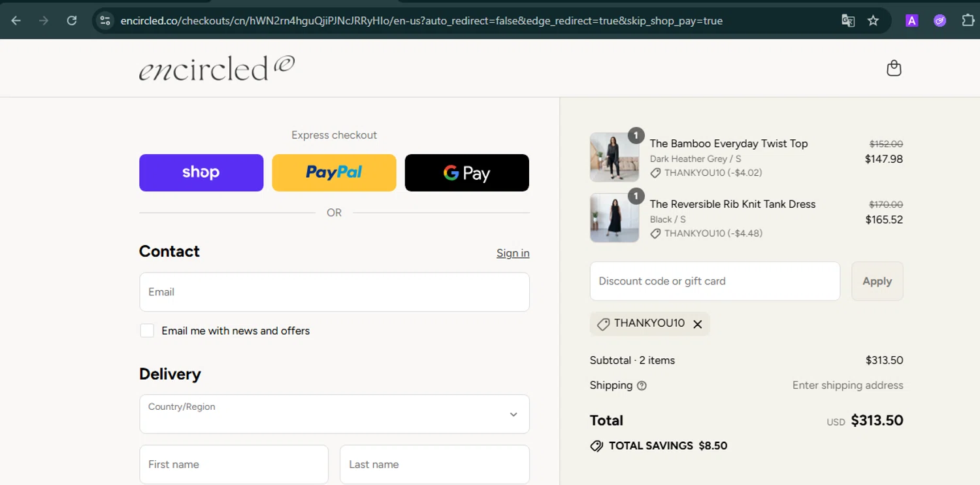Image resolution: width=980 pixels, height=485 pixels.
Task: Focus the Discount code or gift card field
Action: click(715, 281)
